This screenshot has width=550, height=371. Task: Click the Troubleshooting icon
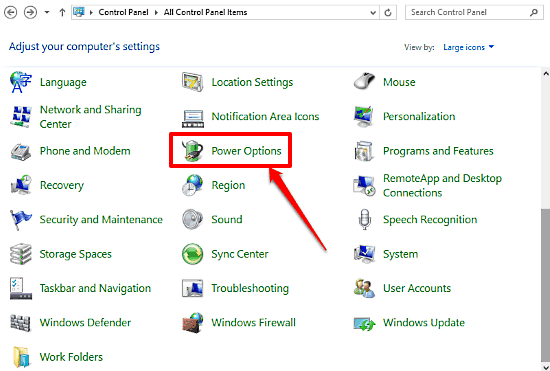(x=193, y=288)
